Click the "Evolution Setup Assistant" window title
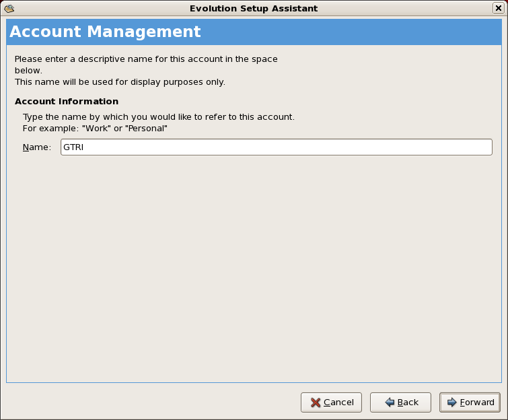The image size is (508, 420). 254,8
